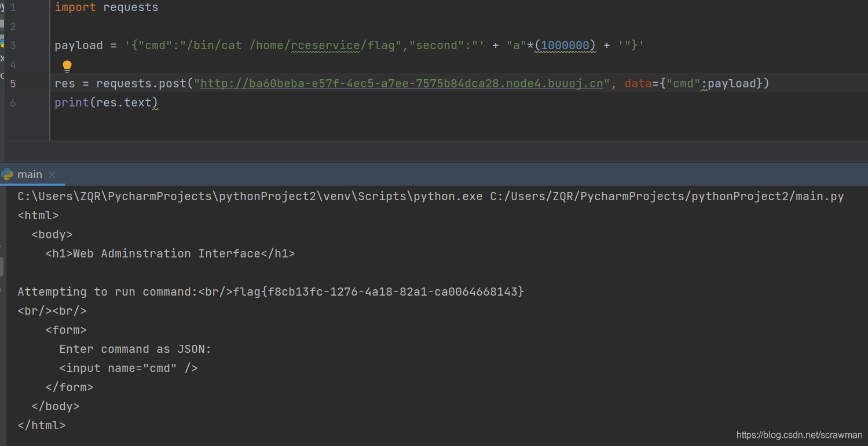Click the '<h1>Web Adminstration Interface</h1>' line
Viewport: 868px width, 446px height.
tap(170, 253)
